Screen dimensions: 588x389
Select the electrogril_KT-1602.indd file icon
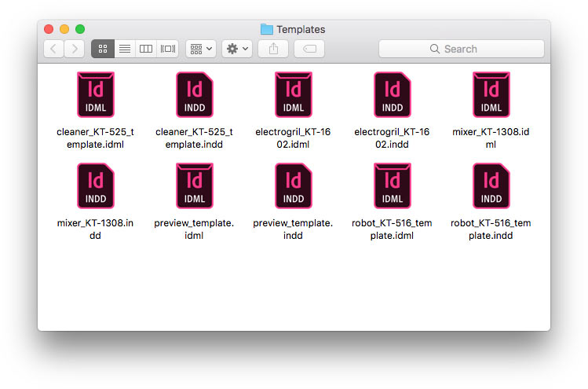pos(392,94)
